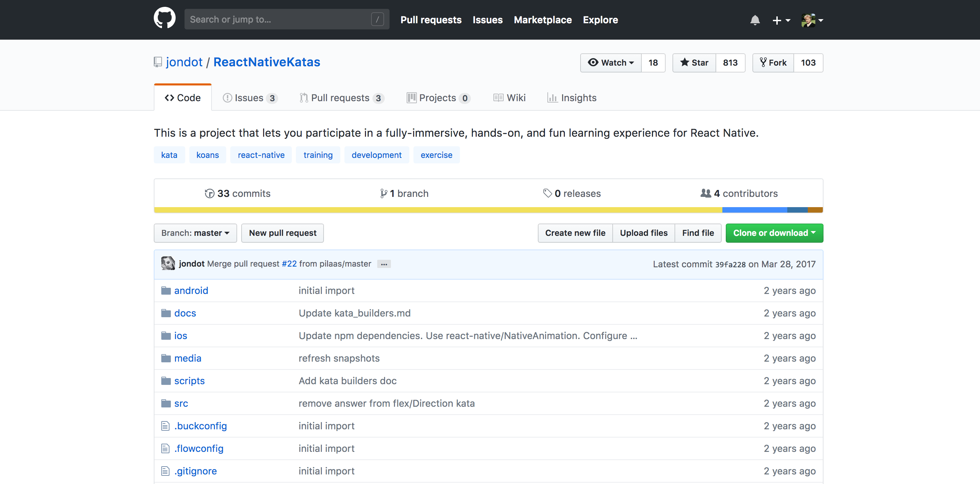View the 4 contributors page

point(739,193)
